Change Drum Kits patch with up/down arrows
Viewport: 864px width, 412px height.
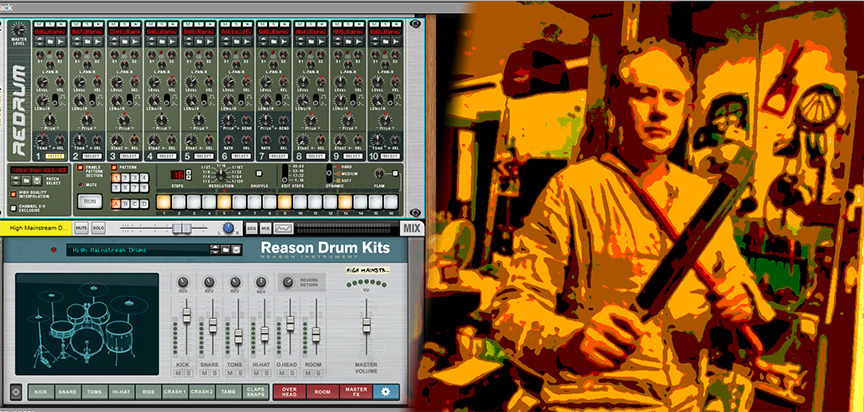pos(214,250)
